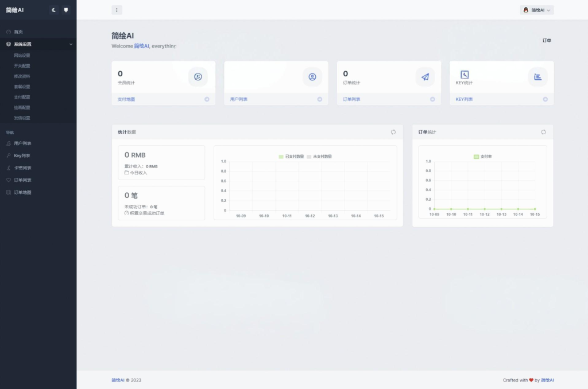Viewport: 588px width, 389px height.
Task: Click the user avatar icon in the stats card
Action: click(312, 77)
